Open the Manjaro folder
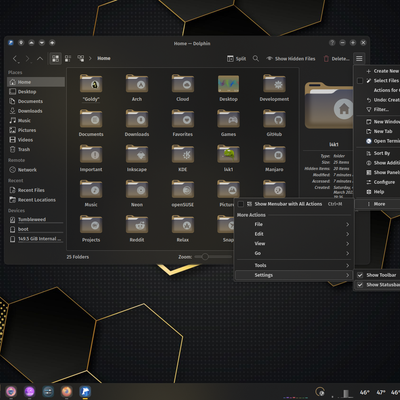Viewport: 400px width, 400px height. pos(274,158)
